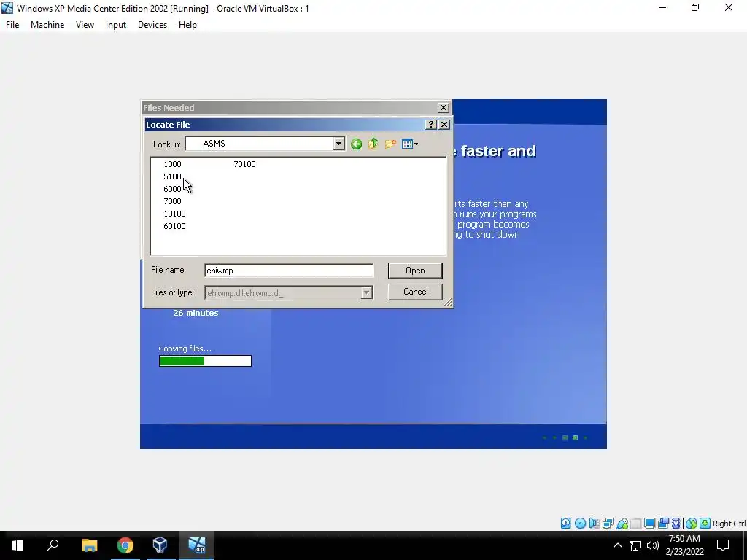Click the network adapter status icon
The image size is (747, 560).
[608, 524]
